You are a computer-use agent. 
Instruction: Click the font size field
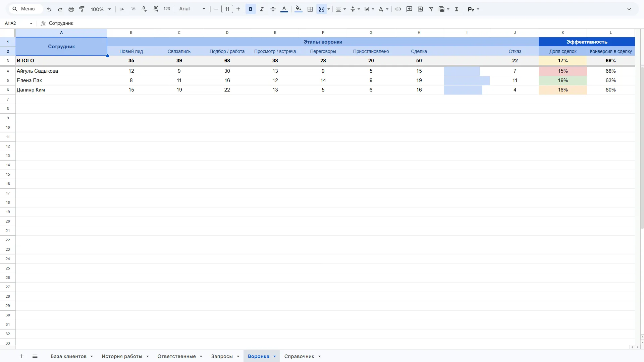coord(227,9)
